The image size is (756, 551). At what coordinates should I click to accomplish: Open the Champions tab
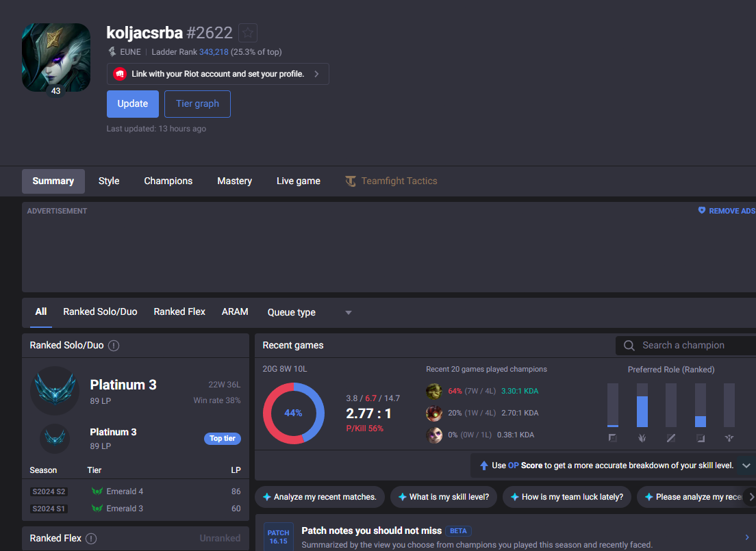pos(168,181)
